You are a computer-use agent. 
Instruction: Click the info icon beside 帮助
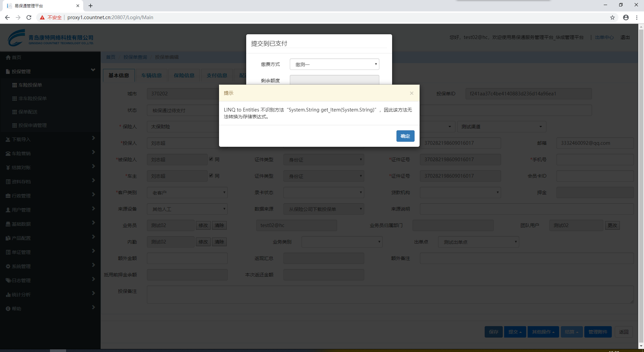tap(8, 309)
